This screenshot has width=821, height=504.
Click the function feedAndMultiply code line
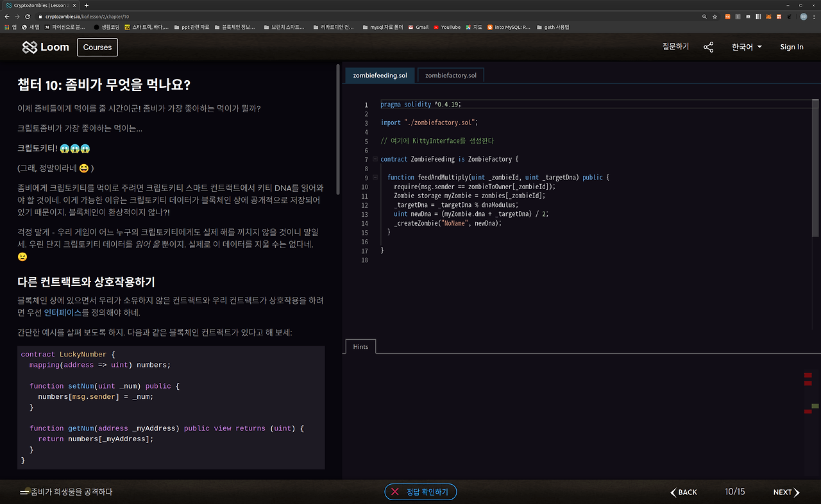(498, 177)
